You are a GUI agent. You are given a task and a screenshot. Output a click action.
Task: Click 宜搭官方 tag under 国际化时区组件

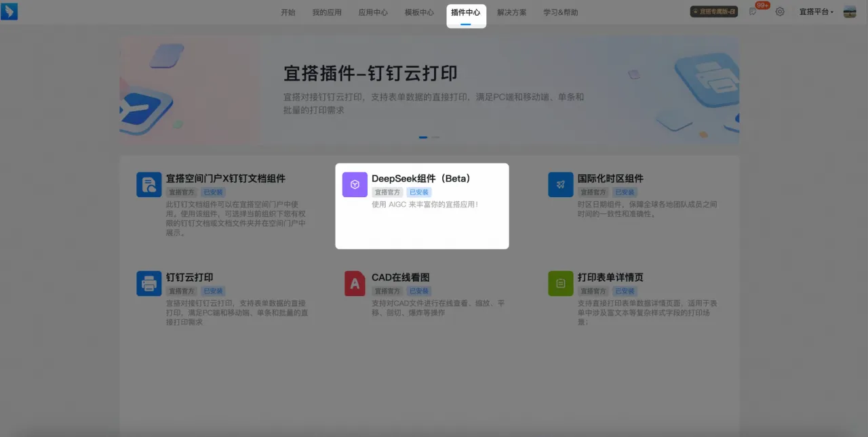click(x=593, y=192)
